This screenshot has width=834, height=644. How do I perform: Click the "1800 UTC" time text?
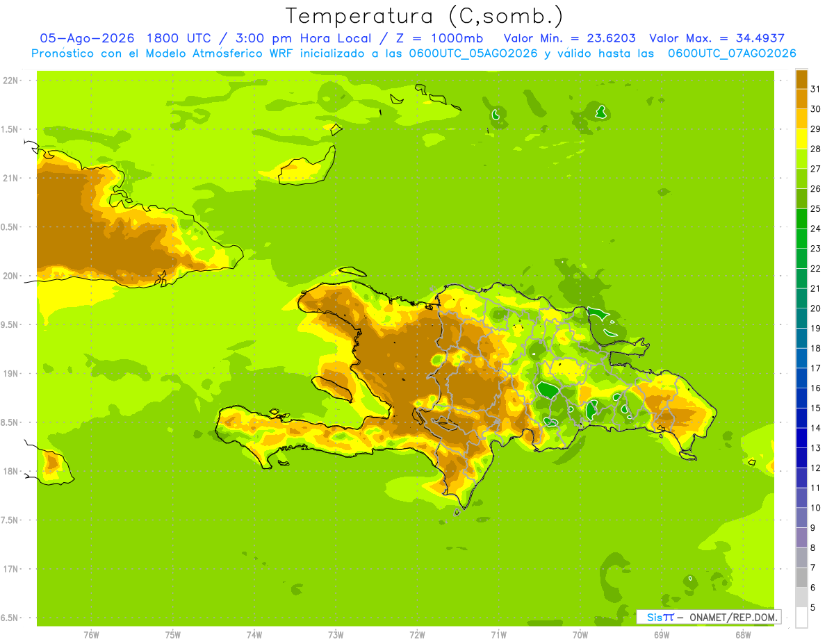coord(181,38)
